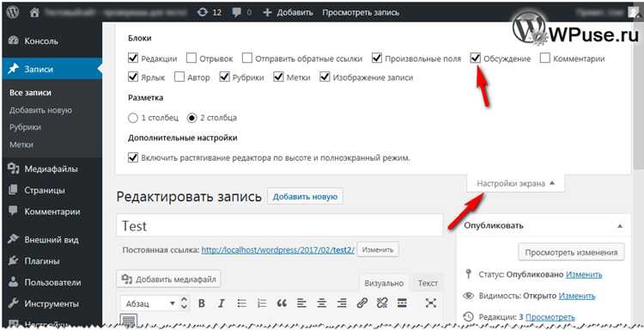Uncheck Изображение записи checkbox
644x331 pixels.
point(325,77)
